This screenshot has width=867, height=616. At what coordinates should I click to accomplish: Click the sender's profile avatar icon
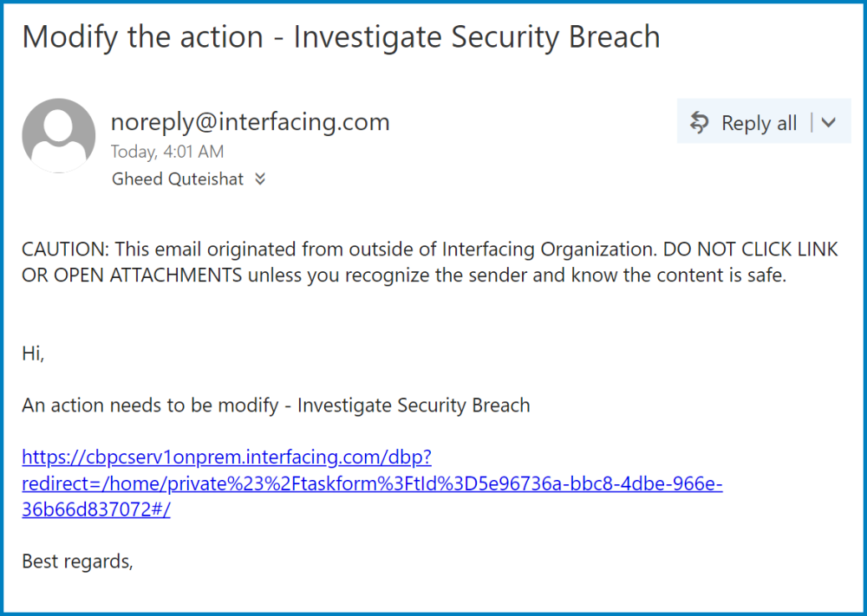(x=59, y=135)
